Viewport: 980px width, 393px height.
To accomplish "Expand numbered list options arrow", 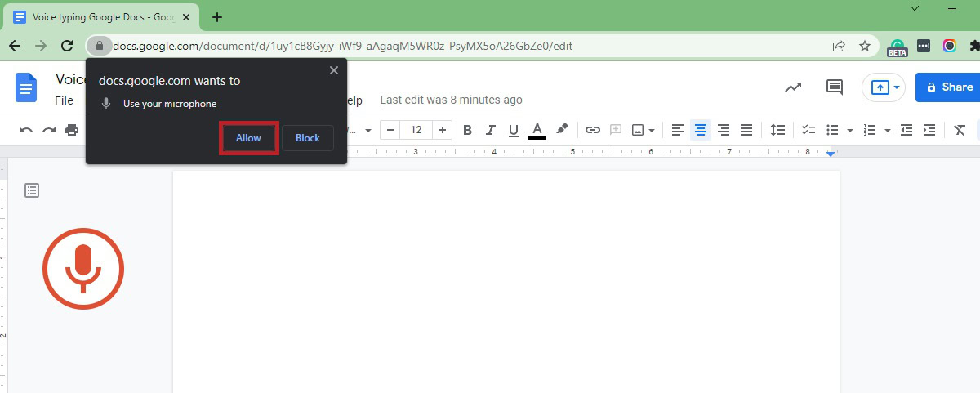I will point(887,131).
